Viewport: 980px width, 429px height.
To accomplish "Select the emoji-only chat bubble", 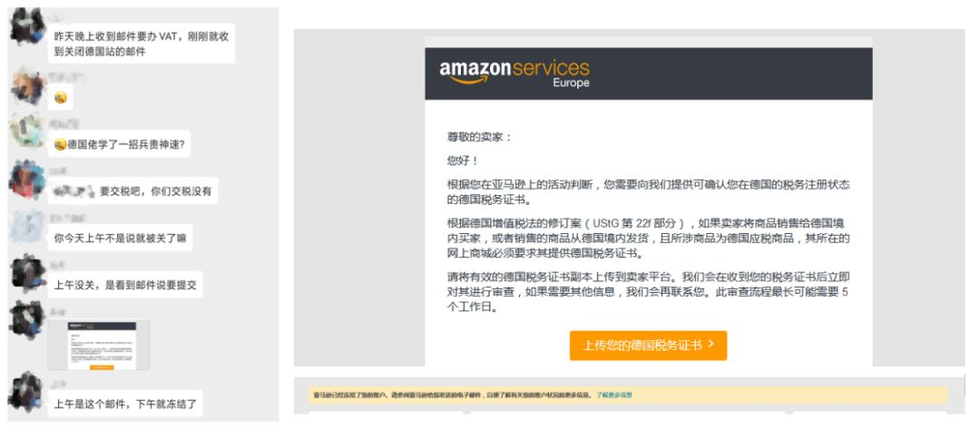I will [61, 98].
